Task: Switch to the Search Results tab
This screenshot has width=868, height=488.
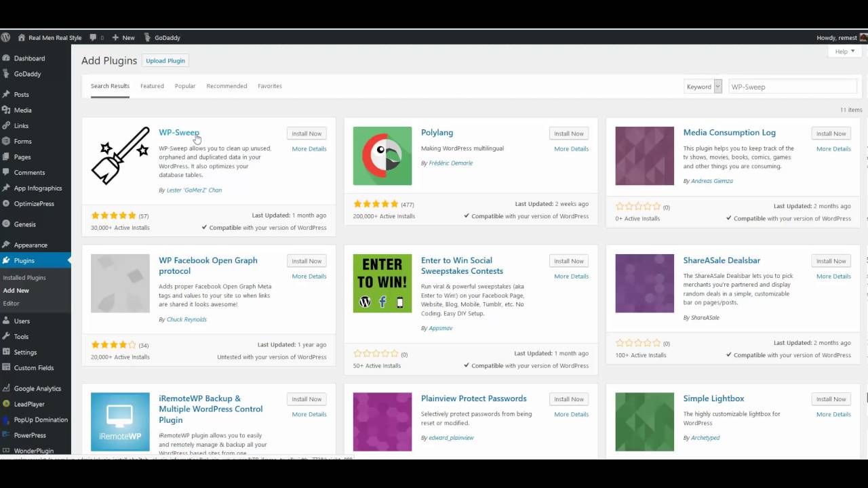Action: (110, 86)
